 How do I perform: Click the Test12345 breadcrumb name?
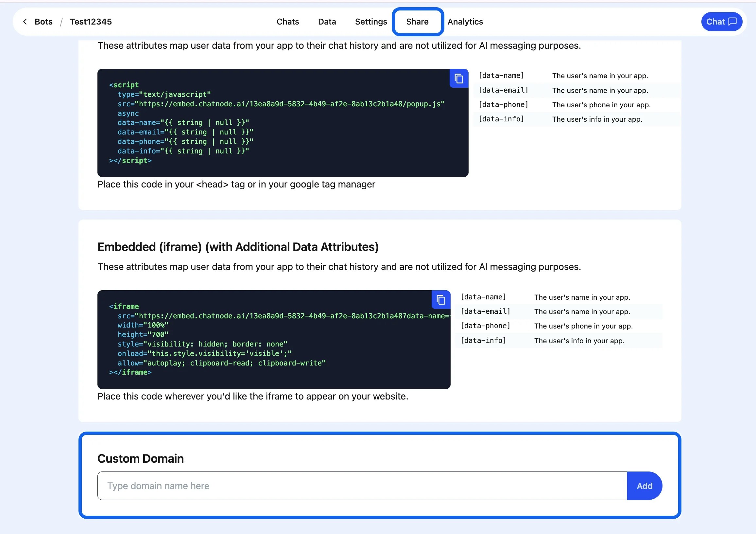pos(91,22)
